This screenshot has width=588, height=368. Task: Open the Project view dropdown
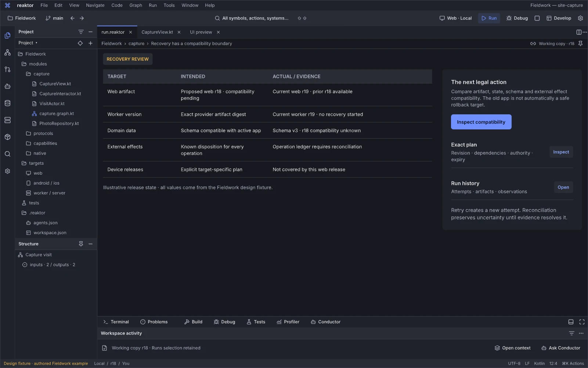(28, 43)
